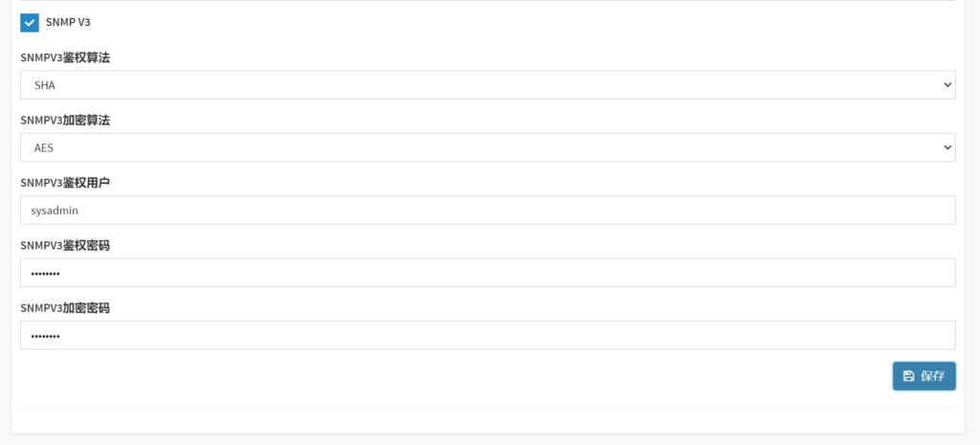Click the SNMPV3鉴权密码 label
This screenshot has width=980, height=445.
(x=65, y=246)
